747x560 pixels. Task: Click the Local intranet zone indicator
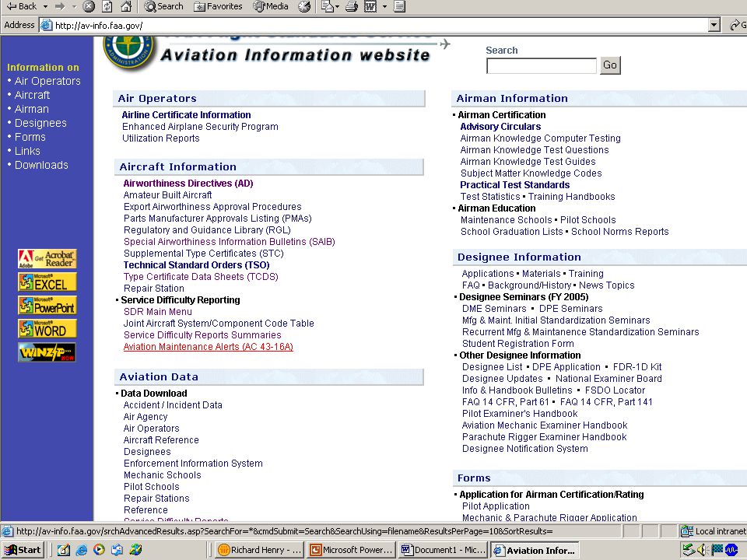pyautogui.click(x=713, y=531)
